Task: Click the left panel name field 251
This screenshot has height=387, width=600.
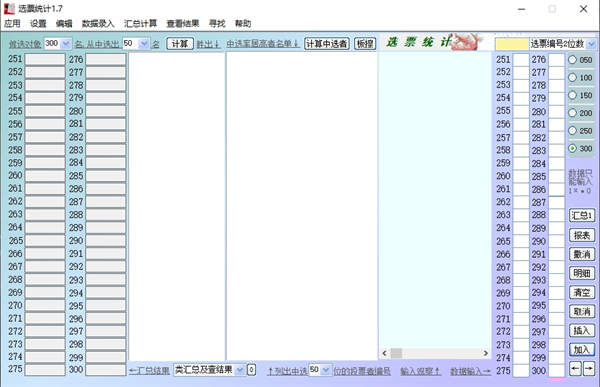Action: click(x=45, y=59)
